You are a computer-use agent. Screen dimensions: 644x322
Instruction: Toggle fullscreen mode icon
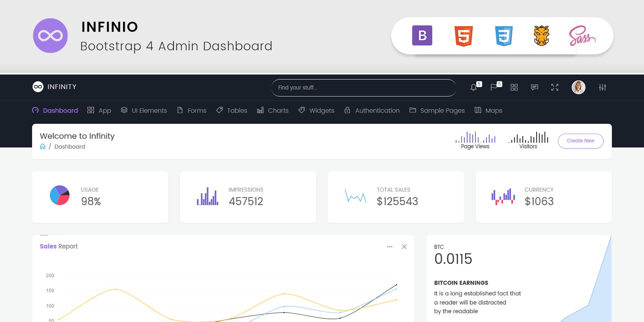(555, 87)
